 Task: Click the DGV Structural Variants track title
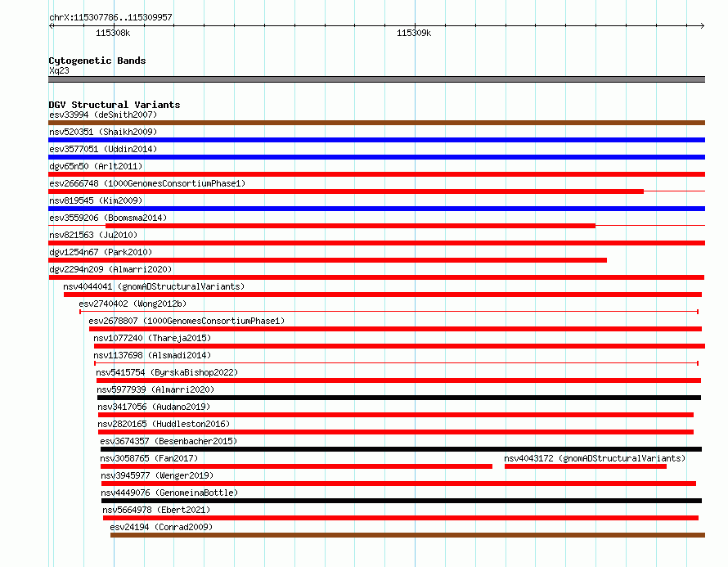click(115, 105)
